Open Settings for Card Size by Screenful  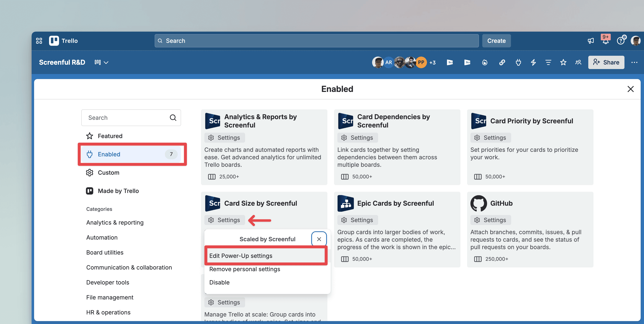[x=225, y=220]
